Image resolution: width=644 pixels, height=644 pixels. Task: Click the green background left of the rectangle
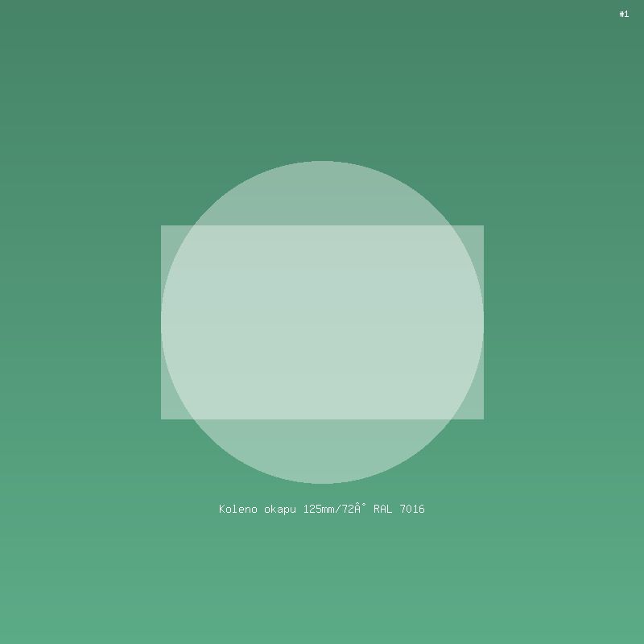click(x=80, y=322)
